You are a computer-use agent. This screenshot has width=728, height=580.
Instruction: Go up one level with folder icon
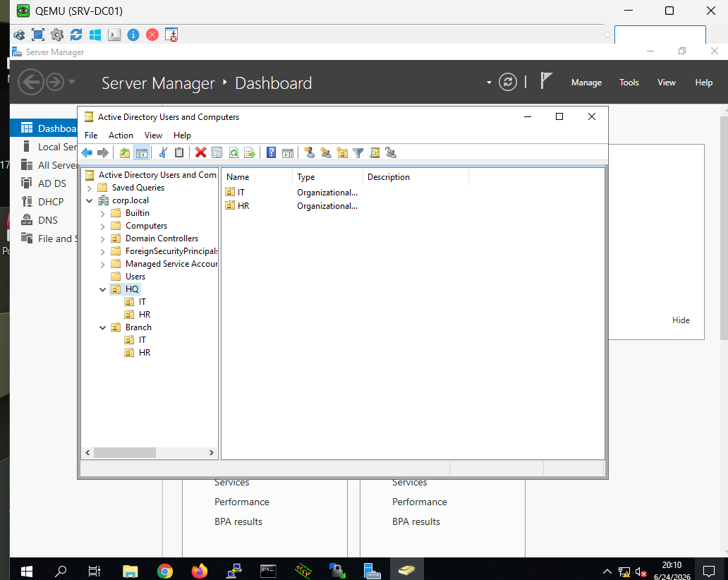point(124,153)
